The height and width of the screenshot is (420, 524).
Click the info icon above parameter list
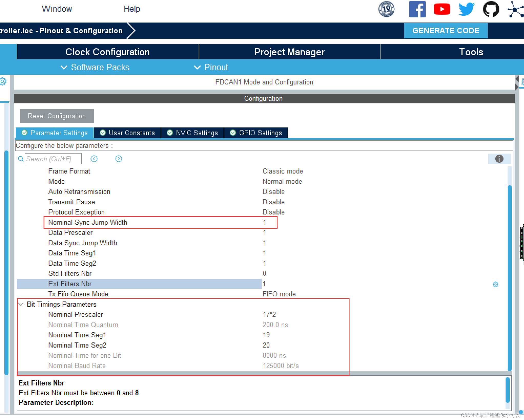coord(499,159)
